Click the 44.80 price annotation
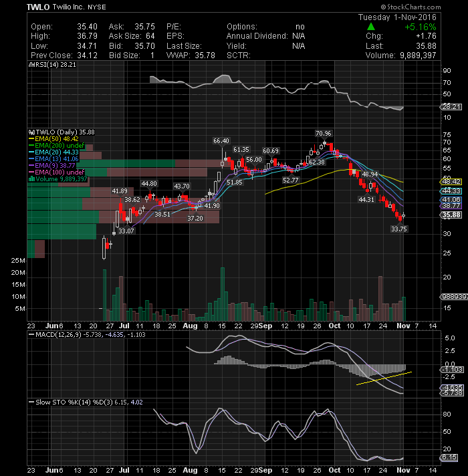The width and height of the screenshot is (468, 476). click(x=149, y=184)
